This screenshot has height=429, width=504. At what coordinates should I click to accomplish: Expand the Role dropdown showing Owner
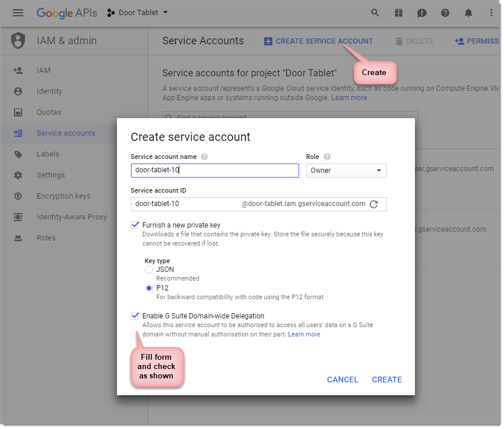(x=346, y=171)
